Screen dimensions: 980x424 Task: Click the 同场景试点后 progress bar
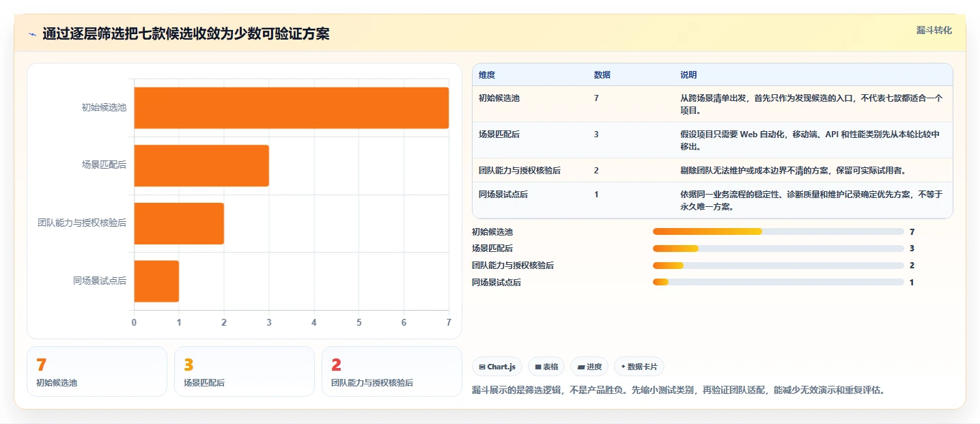(x=779, y=282)
